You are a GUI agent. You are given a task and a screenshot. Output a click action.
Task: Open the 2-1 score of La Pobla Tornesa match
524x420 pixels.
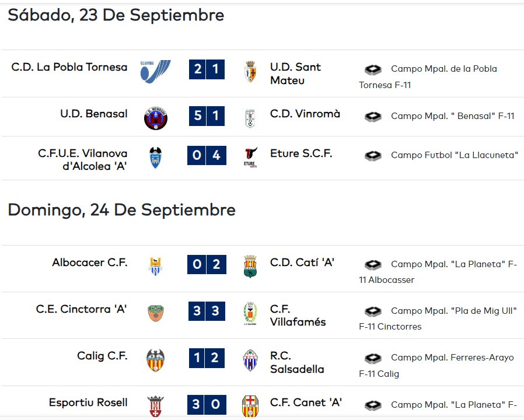[207, 69]
